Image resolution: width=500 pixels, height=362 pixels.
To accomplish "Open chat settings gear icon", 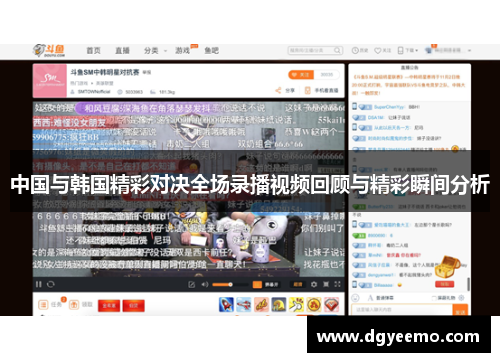I will [x=461, y=297].
